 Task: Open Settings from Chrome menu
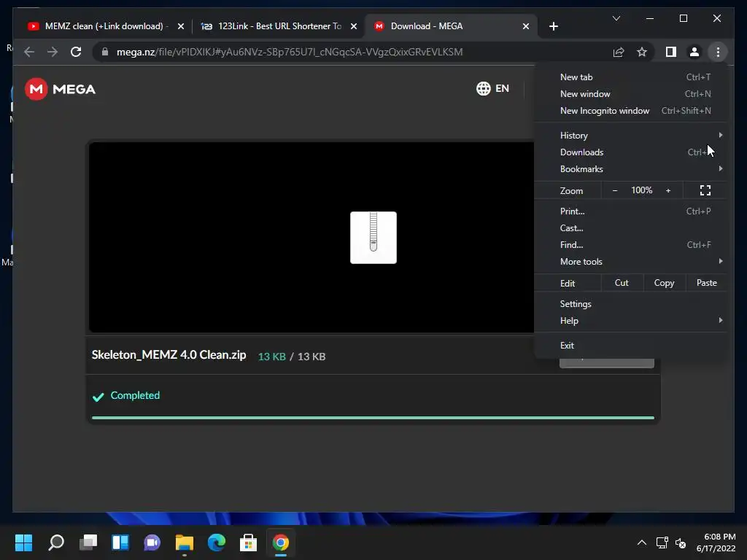(x=631, y=304)
